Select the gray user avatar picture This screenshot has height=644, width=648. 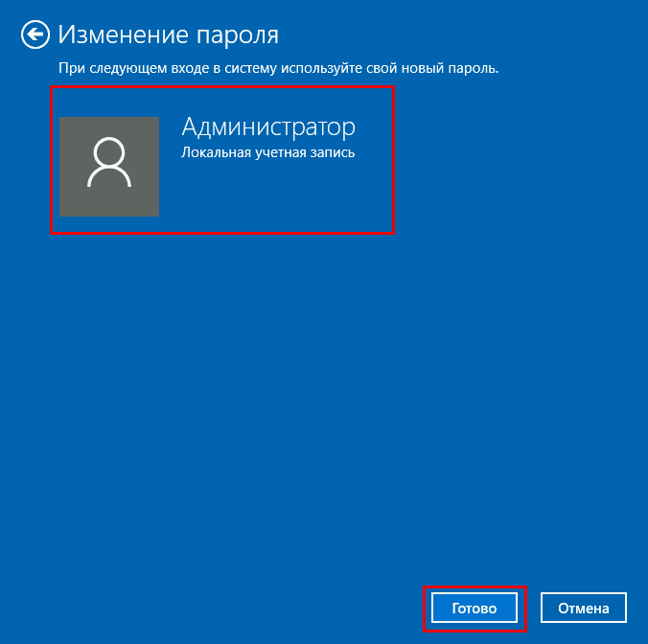tap(109, 167)
